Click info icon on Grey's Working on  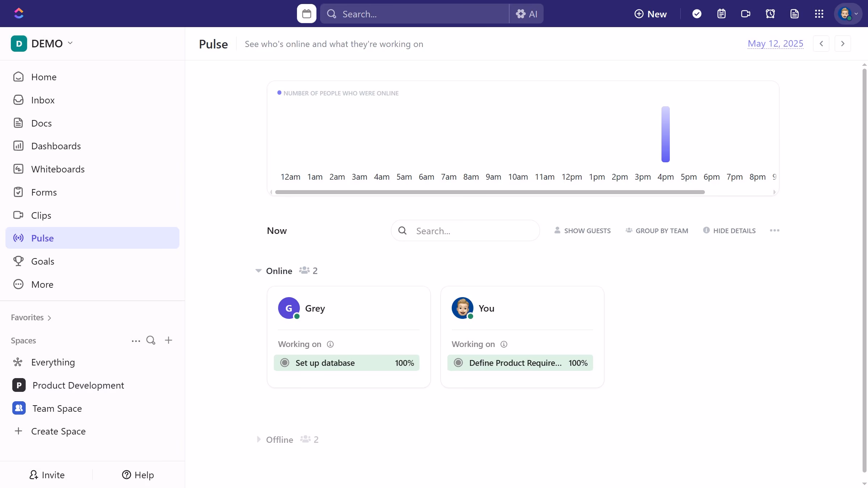[x=330, y=344]
